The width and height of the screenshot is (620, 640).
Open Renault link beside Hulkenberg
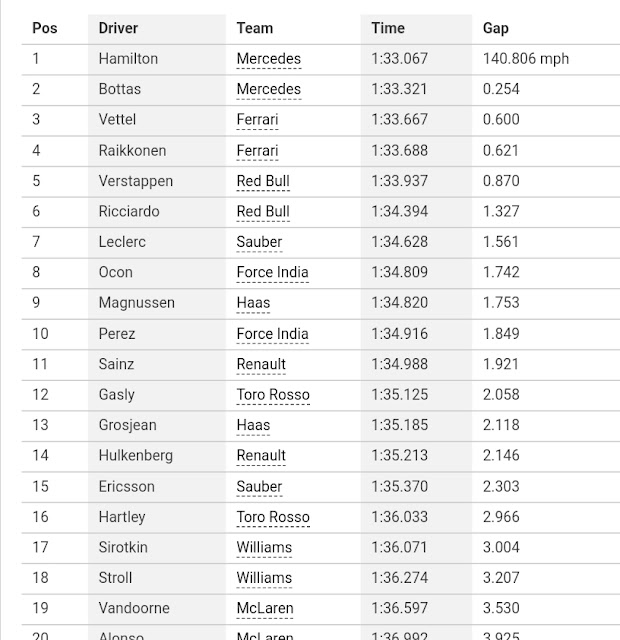pyautogui.click(x=261, y=456)
